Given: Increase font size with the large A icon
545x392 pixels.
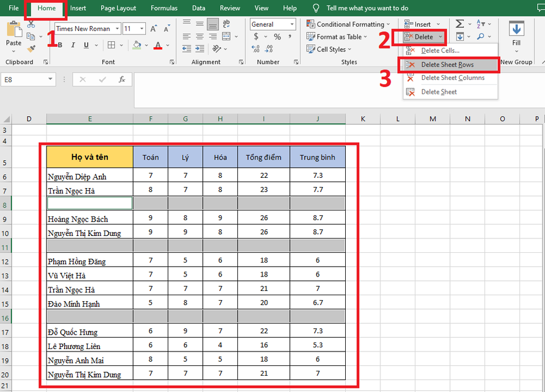Looking at the screenshot, I should click(153, 28).
